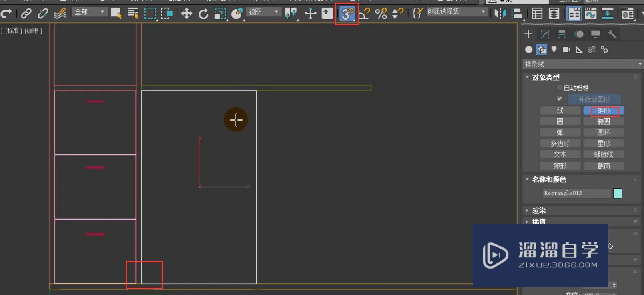Click the Redo arrow icon
Image resolution: width=644 pixels, height=295 pixels.
[x=6, y=14]
